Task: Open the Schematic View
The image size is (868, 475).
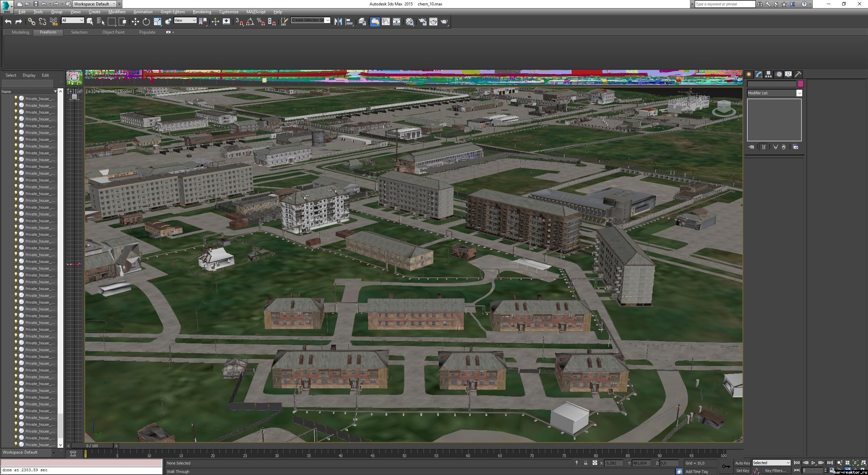Action: point(397,22)
